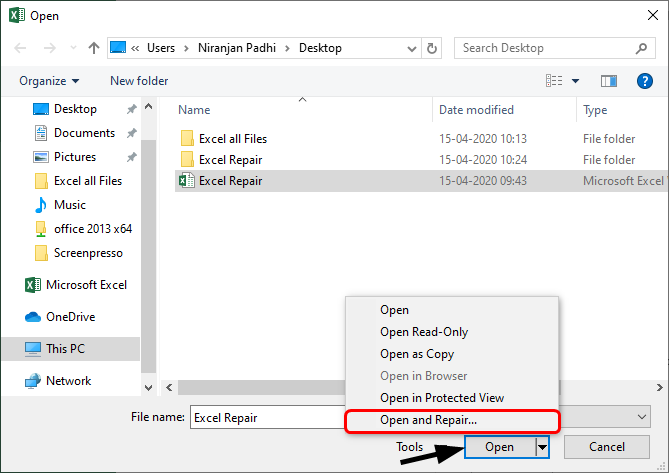Expand the address bar history dropdown

click(x=412, y=48)
